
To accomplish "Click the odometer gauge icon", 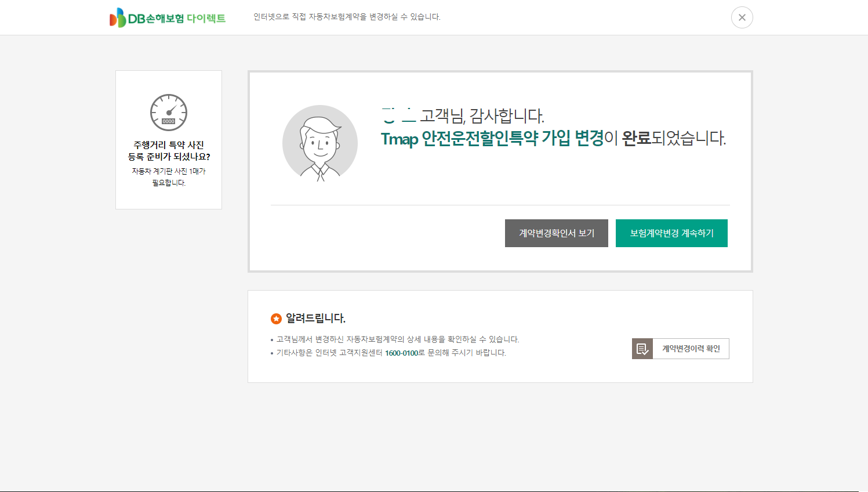I will tap(169, 113).
